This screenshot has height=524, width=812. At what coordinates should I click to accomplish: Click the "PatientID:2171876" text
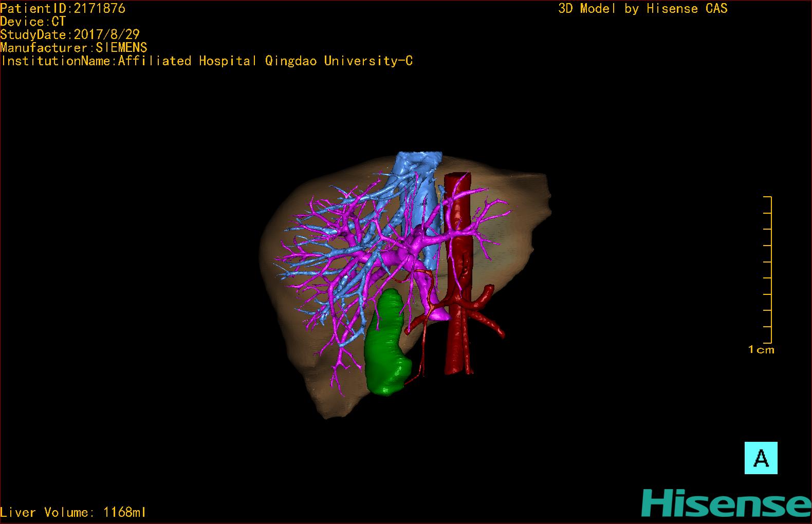[x=63, y=8]
